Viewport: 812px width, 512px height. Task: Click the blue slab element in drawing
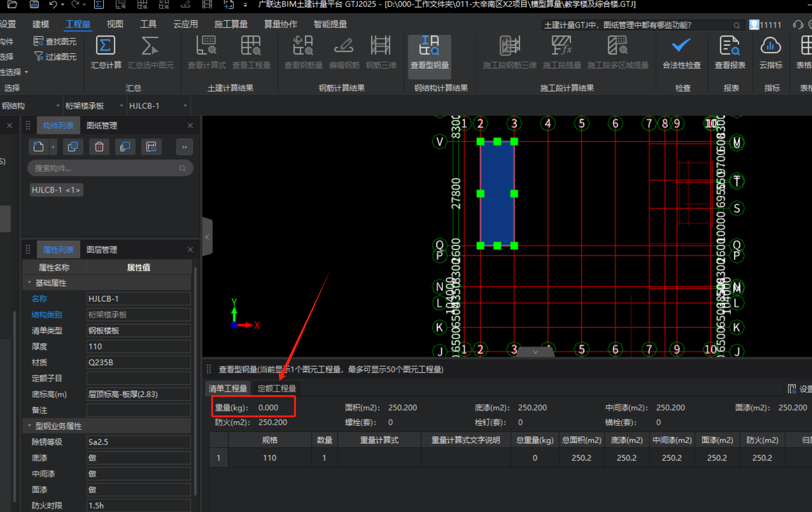(497, 194)
